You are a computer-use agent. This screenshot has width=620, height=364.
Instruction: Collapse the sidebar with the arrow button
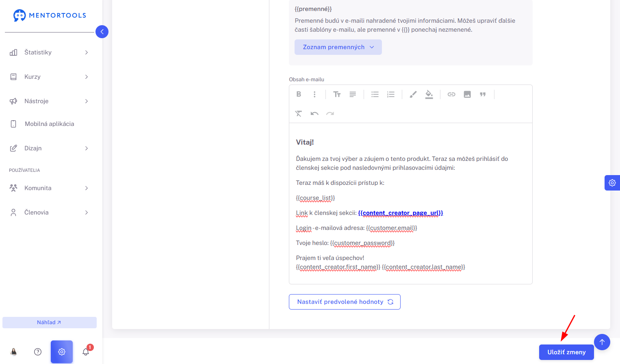click(102, 32)
